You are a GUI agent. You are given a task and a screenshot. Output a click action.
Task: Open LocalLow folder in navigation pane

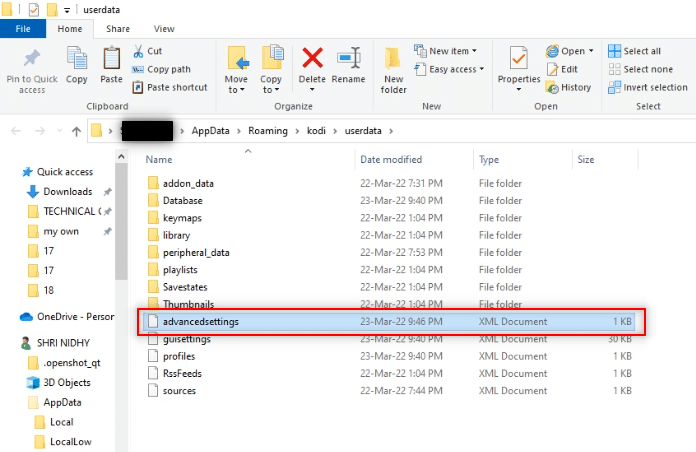coord(71,441)
